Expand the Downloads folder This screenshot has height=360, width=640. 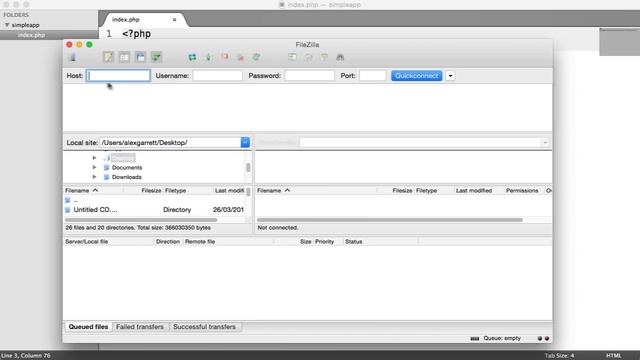(x=94, y=177)
